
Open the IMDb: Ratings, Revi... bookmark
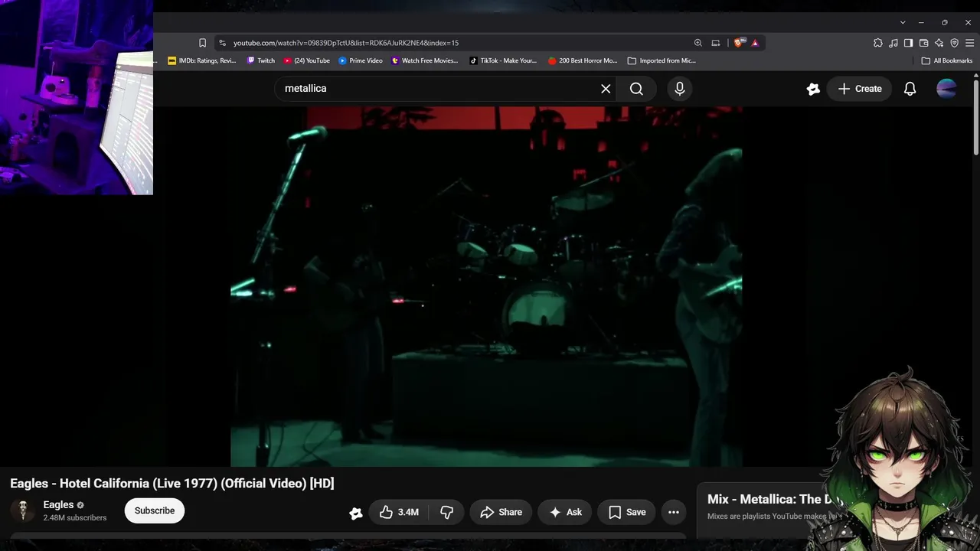202,60
